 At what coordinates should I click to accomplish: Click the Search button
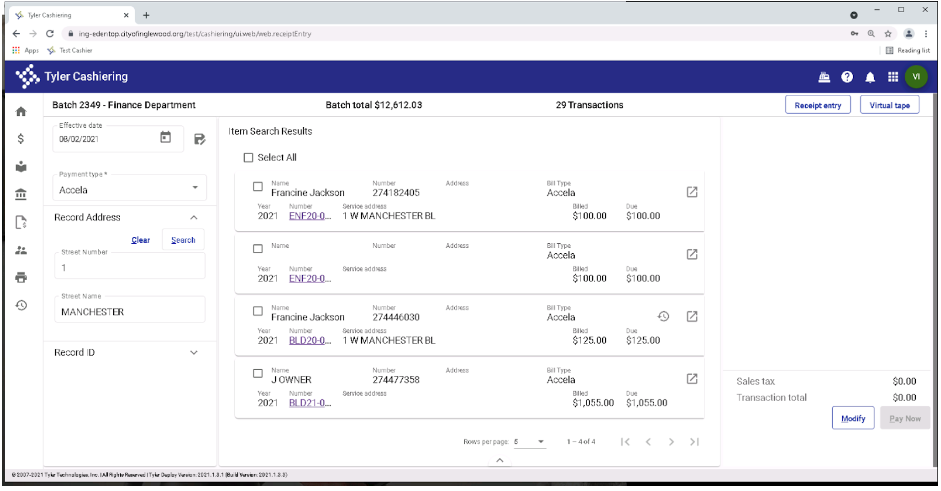pyautogui.click(x=183, y=240)
